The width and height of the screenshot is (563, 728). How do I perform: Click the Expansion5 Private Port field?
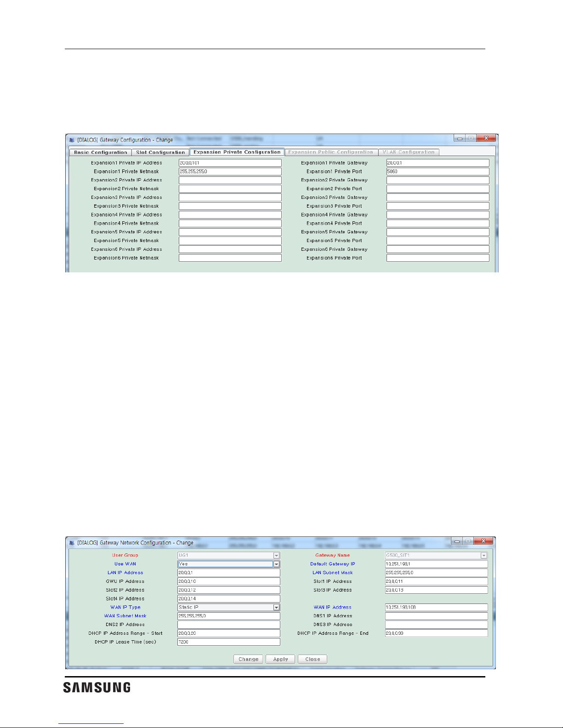click(438, 241)
